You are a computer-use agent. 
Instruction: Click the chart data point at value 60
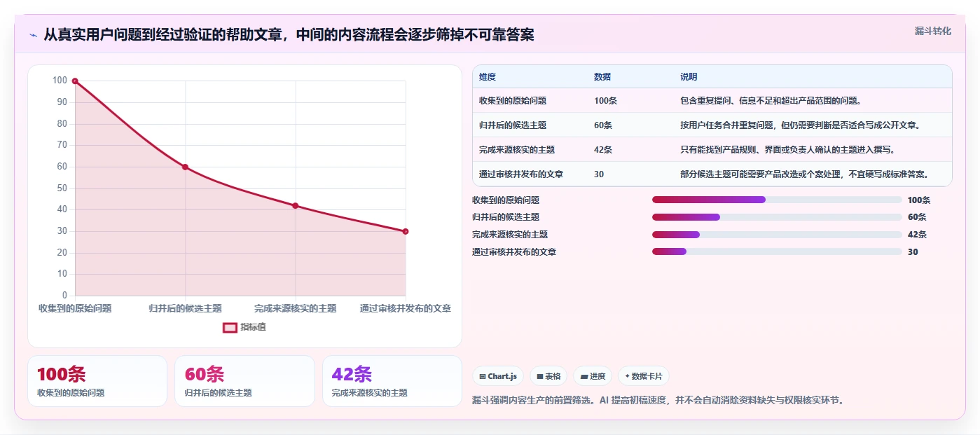click(185, 167)
